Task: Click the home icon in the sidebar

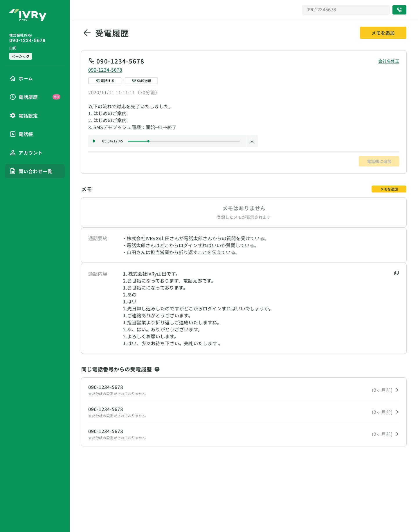Action: 13,78
